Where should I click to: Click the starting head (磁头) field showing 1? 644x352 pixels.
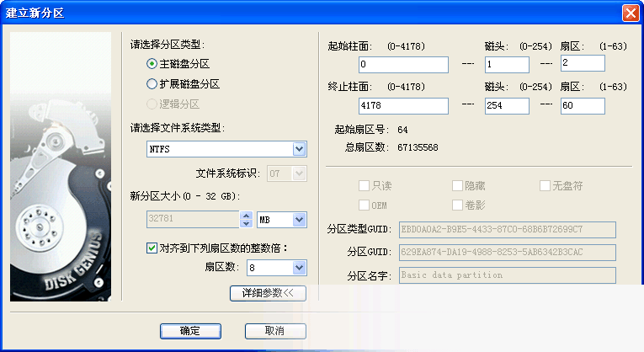(x=507, y=65)
